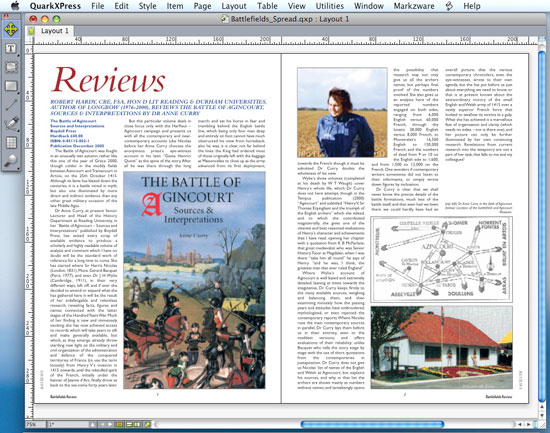
Task: Open the Page menu
Action: (202, 6)
